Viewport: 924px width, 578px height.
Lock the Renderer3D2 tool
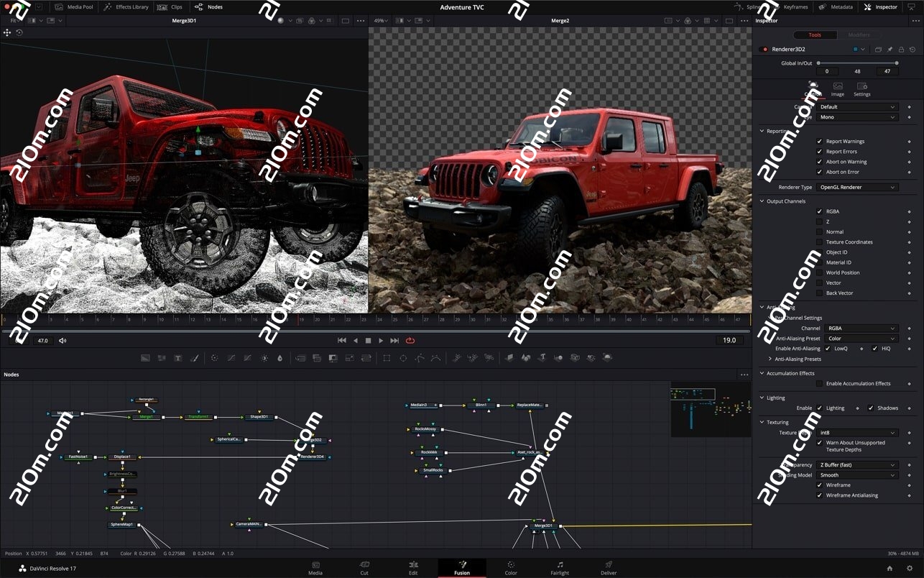click(901, 50)
